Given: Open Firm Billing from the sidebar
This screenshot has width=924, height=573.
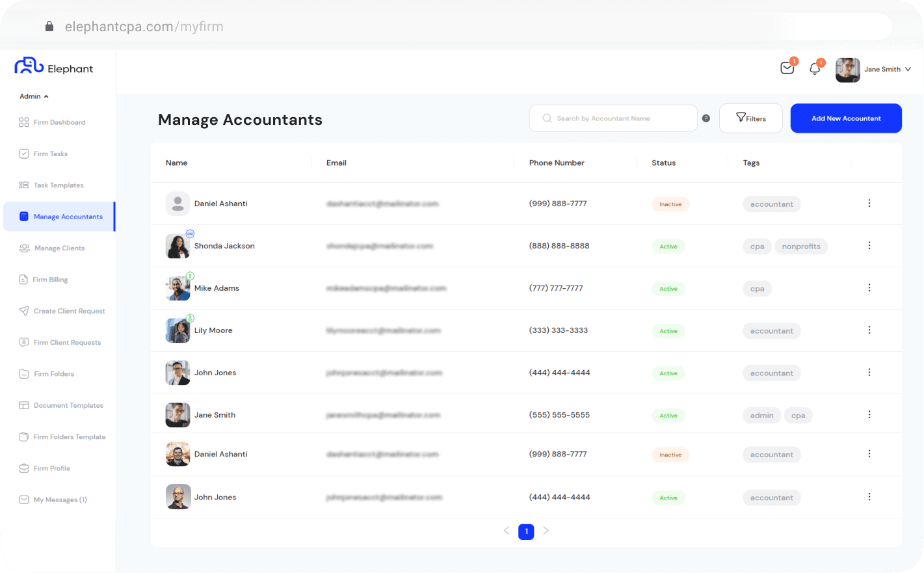Looking at the screenshot, I should 23,279.
